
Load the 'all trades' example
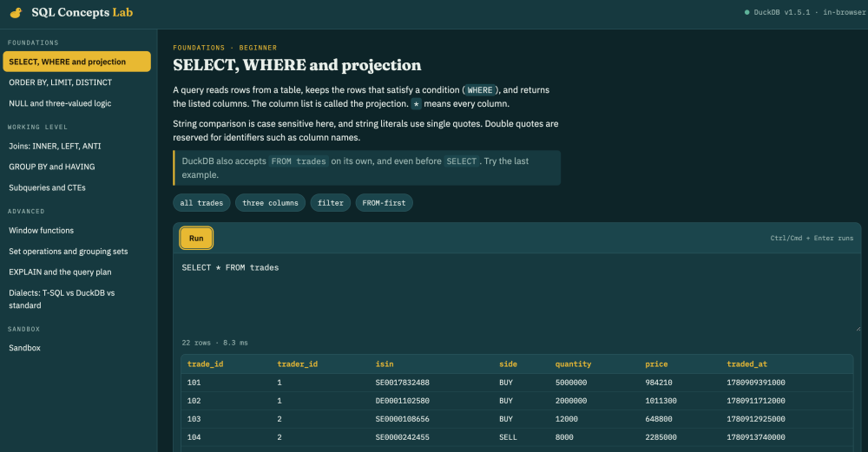coord(201,203)
